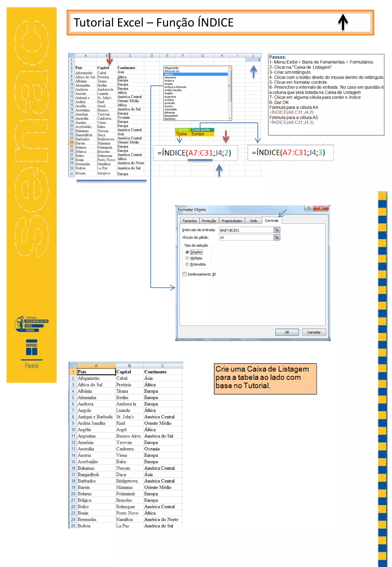This screenshot has height=567, width=392.
Task: Select cell Bósnia in row 31
Action: point(86,174)
